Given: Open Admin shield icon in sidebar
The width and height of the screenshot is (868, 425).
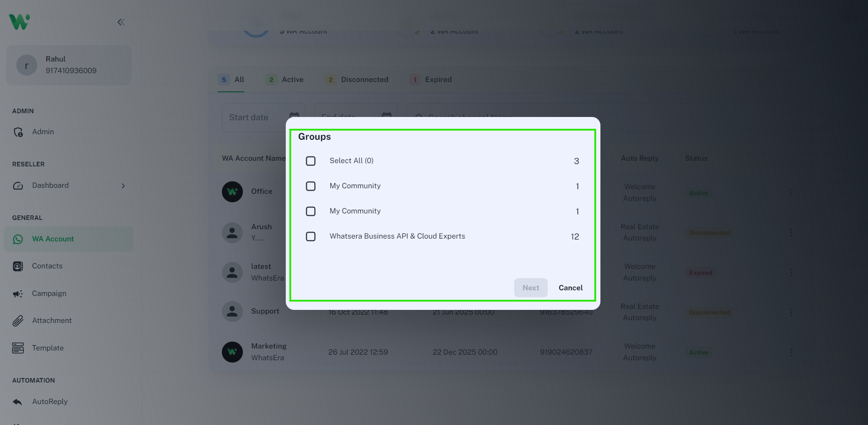Looking at the screenshot, I should tap(18, 132).
